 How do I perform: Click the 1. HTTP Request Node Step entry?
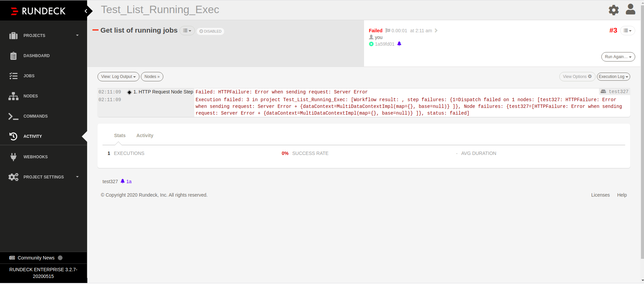tap(163, 92)
